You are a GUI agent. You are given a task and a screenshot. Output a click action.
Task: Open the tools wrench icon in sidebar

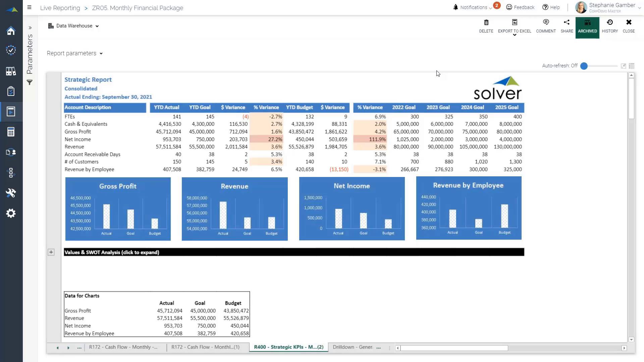click(x=11, y=193)
